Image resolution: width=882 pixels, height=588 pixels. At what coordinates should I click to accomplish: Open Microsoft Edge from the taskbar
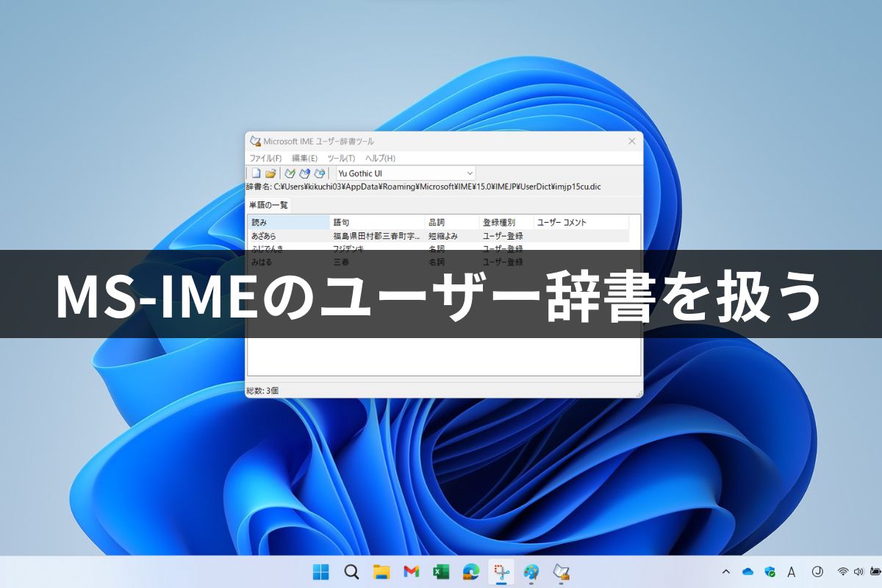(x=470, y=573)
